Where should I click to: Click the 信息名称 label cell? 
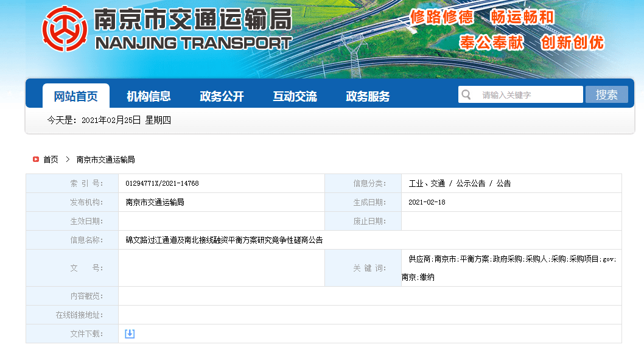pyautogui.click(x=72, y=240)
